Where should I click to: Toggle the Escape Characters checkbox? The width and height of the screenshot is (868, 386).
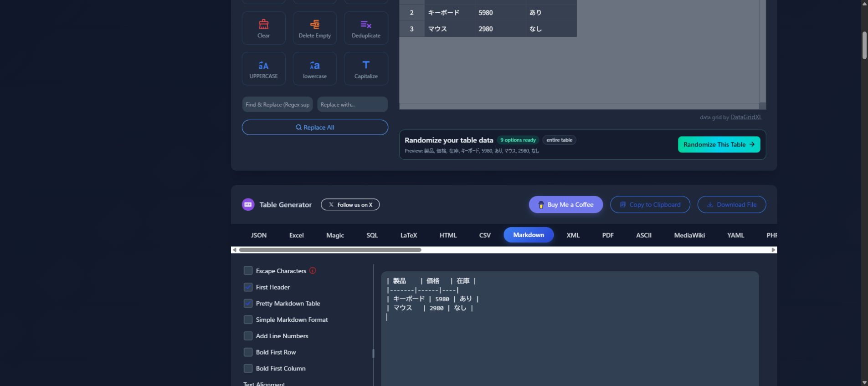click(x=248, y=271)
